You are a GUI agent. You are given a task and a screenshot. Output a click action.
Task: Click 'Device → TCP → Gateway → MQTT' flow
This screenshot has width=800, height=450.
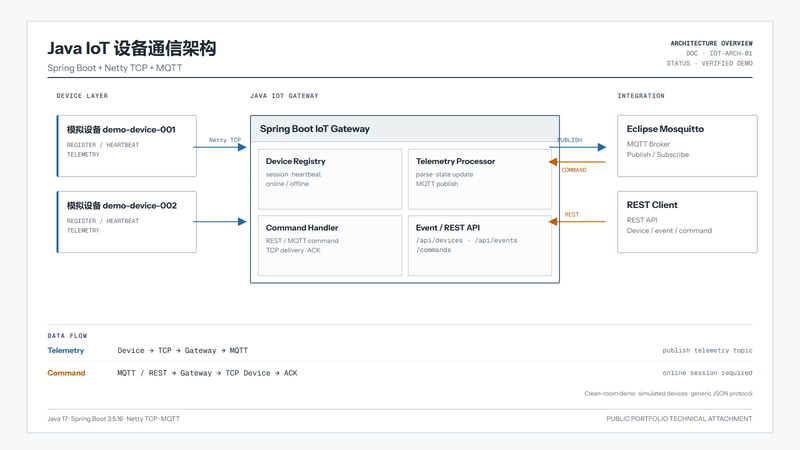(183, 351)
